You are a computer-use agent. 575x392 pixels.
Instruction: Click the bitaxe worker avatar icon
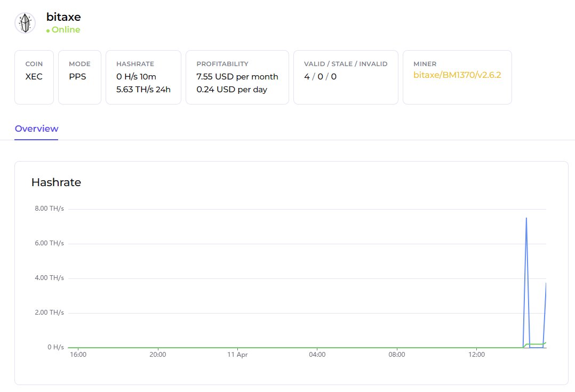click(25, 23)
